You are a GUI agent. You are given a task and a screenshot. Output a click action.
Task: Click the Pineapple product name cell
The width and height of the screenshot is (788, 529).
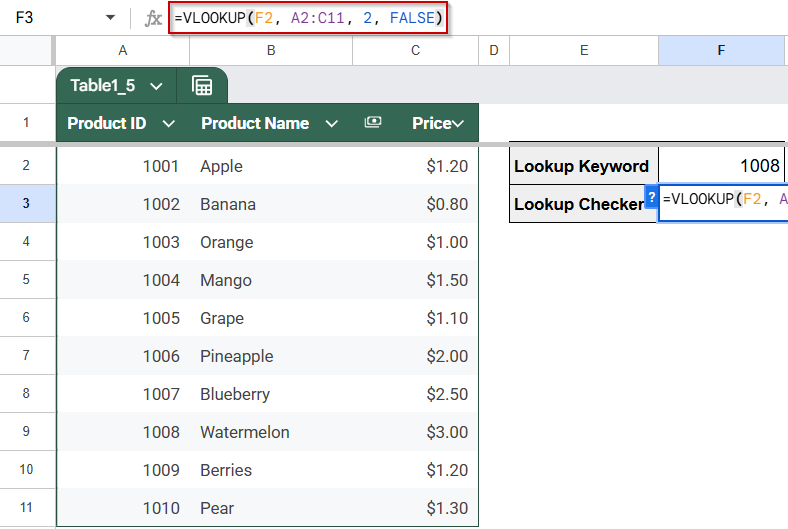[x=271, y=356]
